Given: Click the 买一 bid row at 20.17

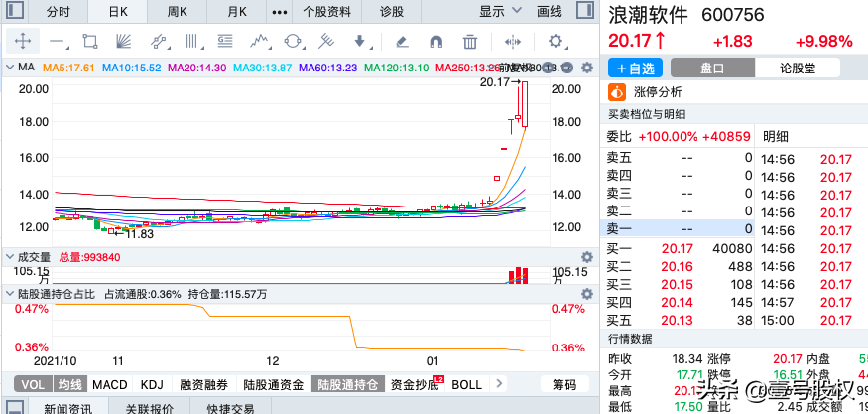Looking at the screenshot, I should click(x=680, y=249).
